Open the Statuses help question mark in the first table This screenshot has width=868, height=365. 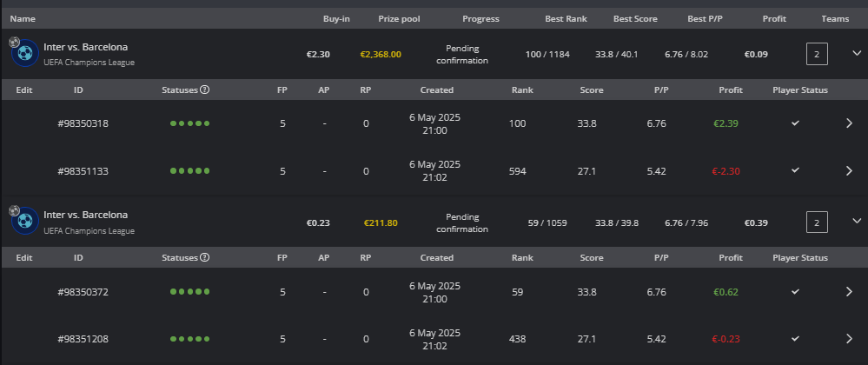tap(204, 90)
